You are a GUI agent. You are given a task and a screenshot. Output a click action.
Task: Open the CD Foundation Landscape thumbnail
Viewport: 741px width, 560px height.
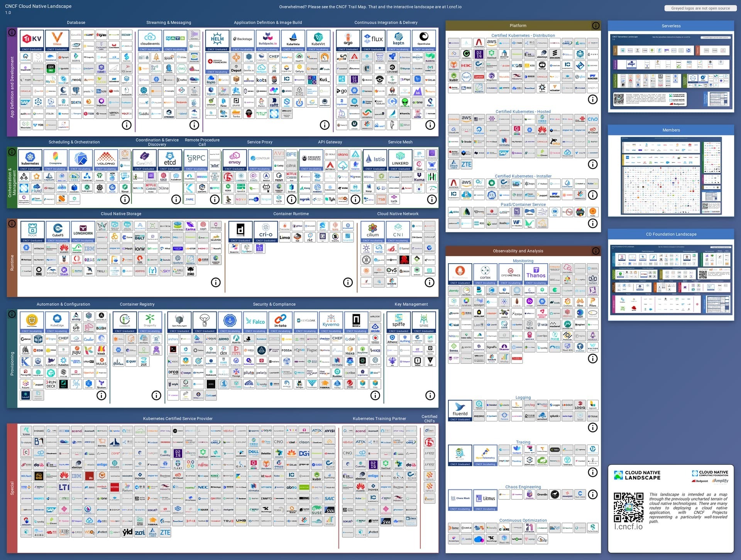(x=671, y=279)
